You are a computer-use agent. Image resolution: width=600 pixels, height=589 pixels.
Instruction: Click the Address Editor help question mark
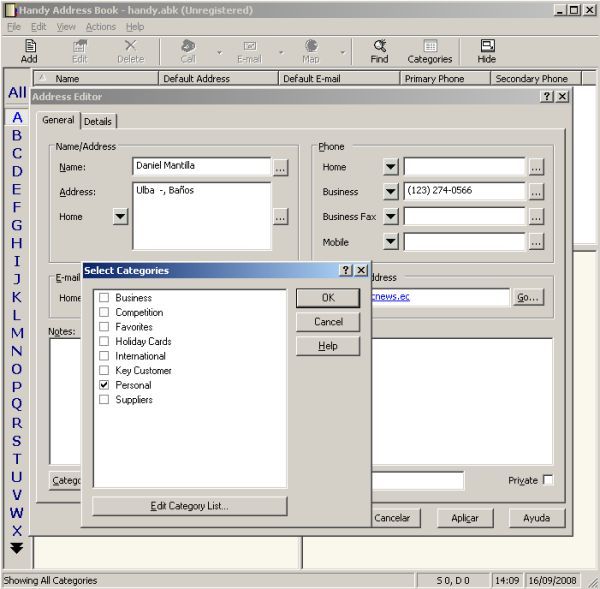point(547,96)
